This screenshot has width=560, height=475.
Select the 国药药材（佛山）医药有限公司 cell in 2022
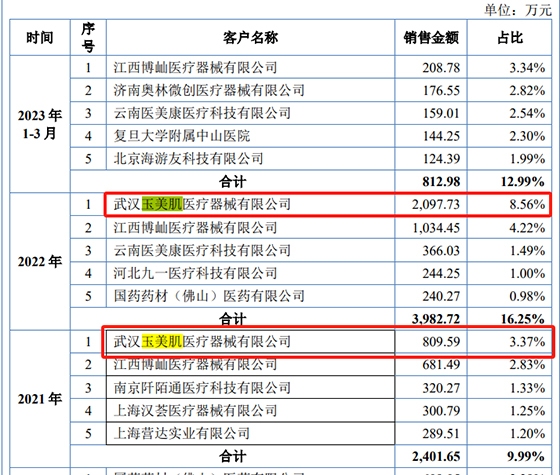(x=250, y=296)
